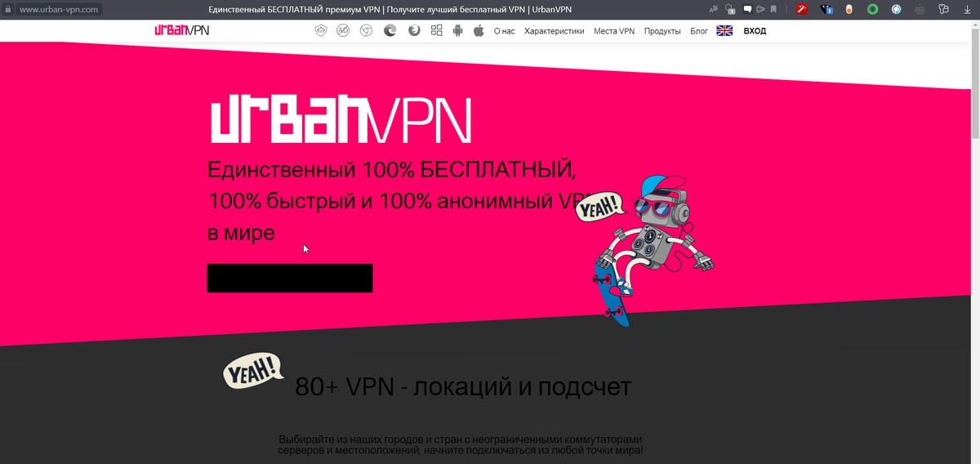Click the black download button under headline
Image resolution: width=980 pixels, height=464 pixels.
click(x=290, y=278)
